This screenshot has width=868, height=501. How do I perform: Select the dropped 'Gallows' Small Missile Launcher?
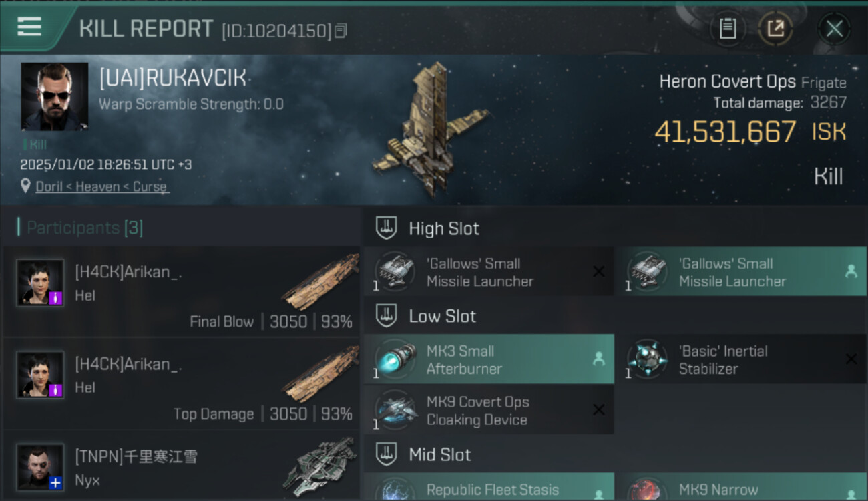(x=740, y=271)
